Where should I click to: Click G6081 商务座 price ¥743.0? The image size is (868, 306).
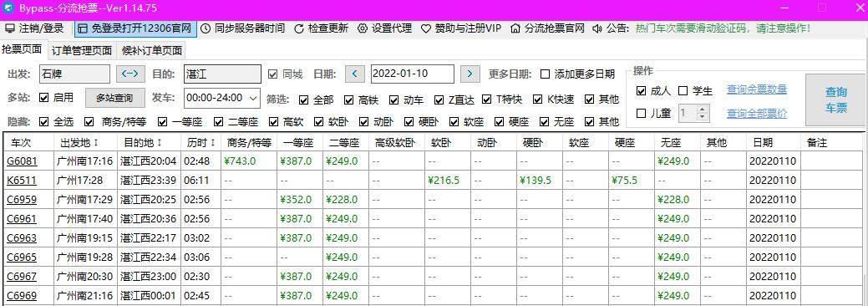click(241, 161)
